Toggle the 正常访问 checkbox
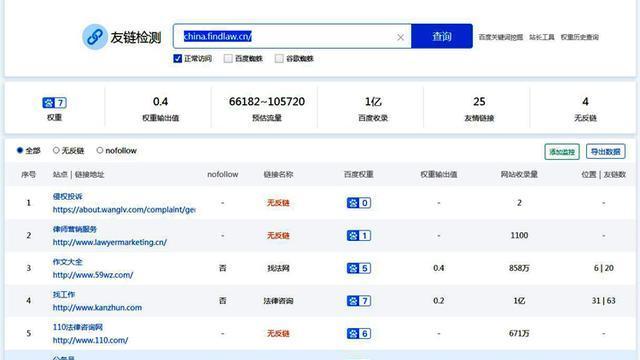 (178, 59)
